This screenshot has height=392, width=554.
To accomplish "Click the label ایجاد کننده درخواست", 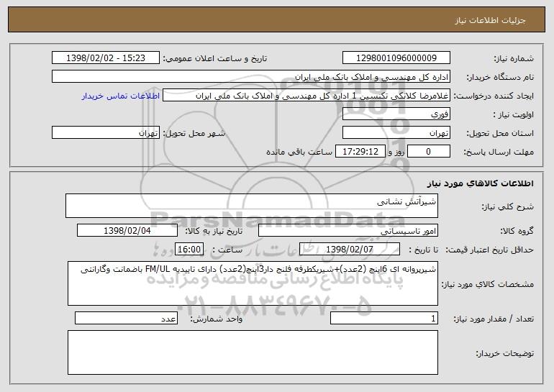I will [x=494, y=96].
